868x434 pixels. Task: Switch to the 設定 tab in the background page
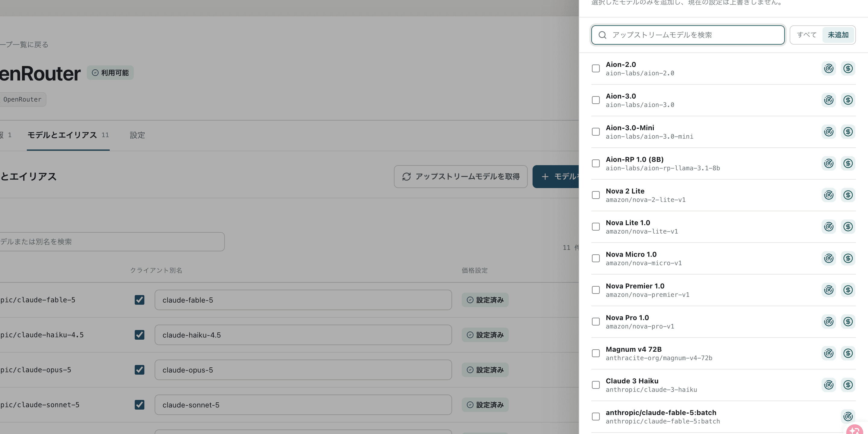pos(137,135)
